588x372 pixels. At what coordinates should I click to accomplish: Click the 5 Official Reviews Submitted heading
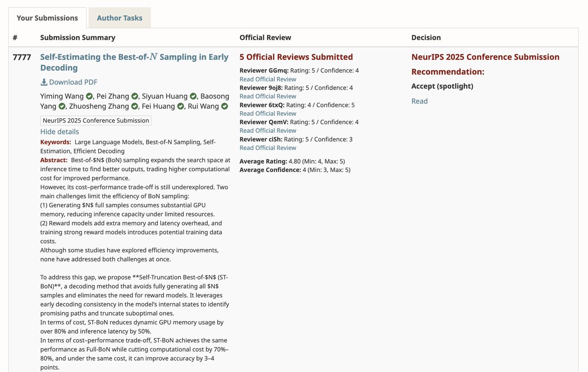(296, 57)
